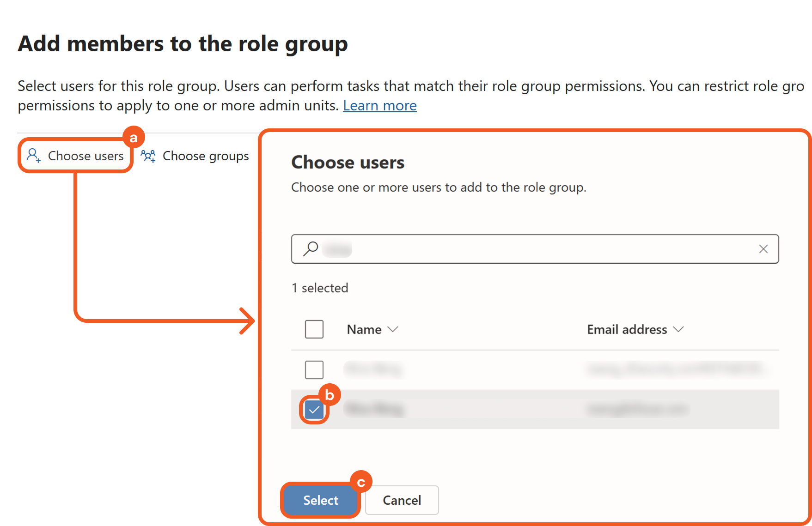Clear the search box with X icon
The image size is (812, 526).
763,249
